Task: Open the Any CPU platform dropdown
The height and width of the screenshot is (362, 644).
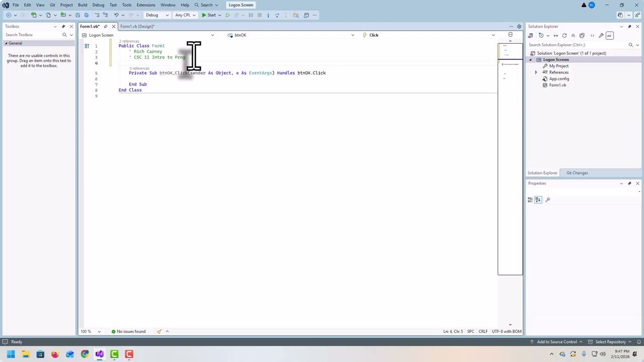Action: click(x=185, y=15)
